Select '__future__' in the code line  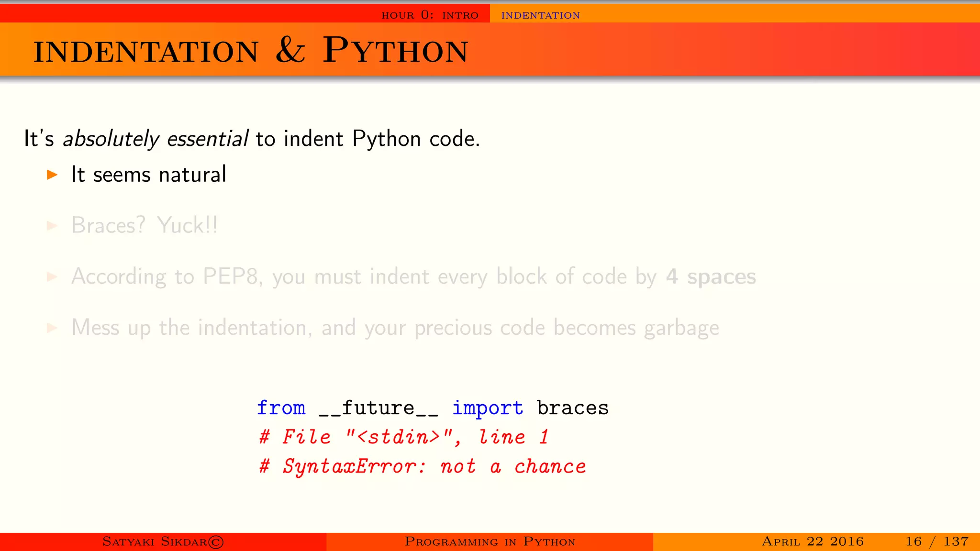[378, 408]
